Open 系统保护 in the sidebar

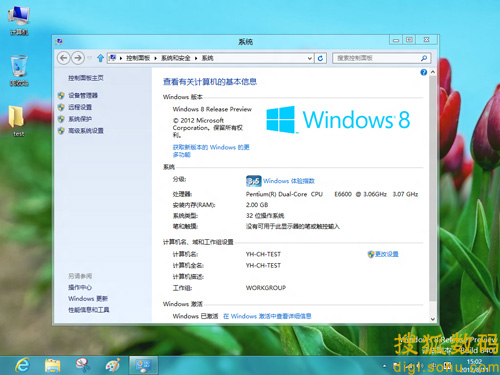tap(80, 119)
